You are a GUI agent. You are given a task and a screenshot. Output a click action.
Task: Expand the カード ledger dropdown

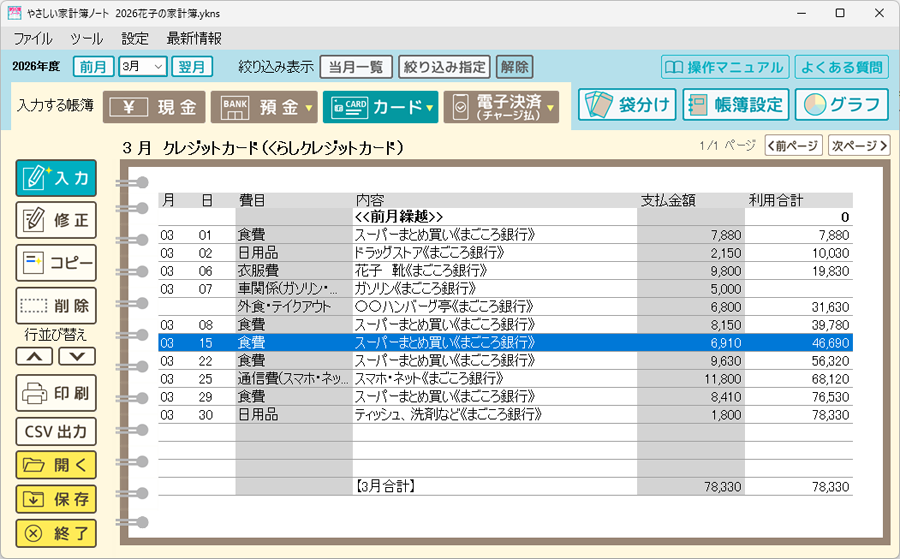pyautogui.click(x=429, y=107)
